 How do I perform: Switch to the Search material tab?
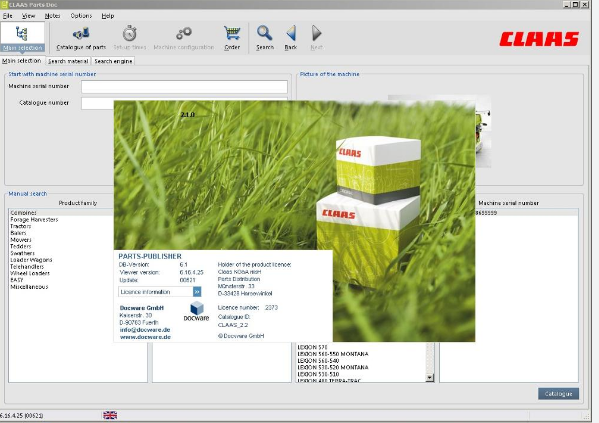[68, 61]
